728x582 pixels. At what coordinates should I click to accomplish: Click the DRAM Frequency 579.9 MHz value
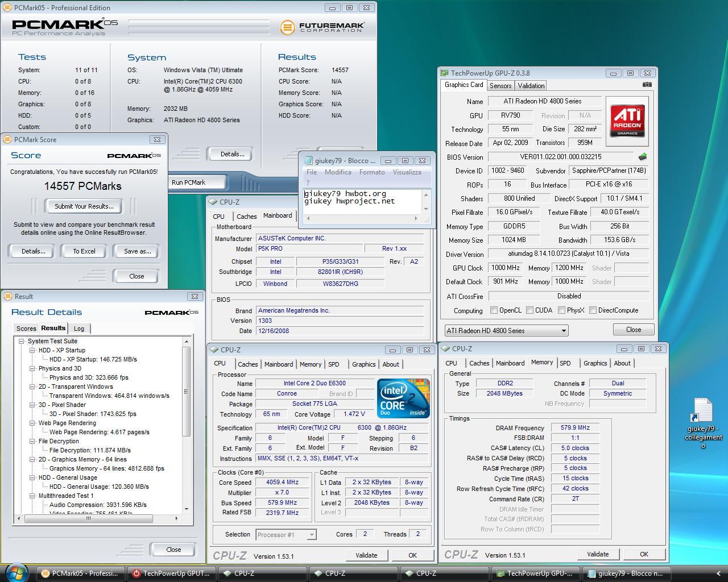575,428
